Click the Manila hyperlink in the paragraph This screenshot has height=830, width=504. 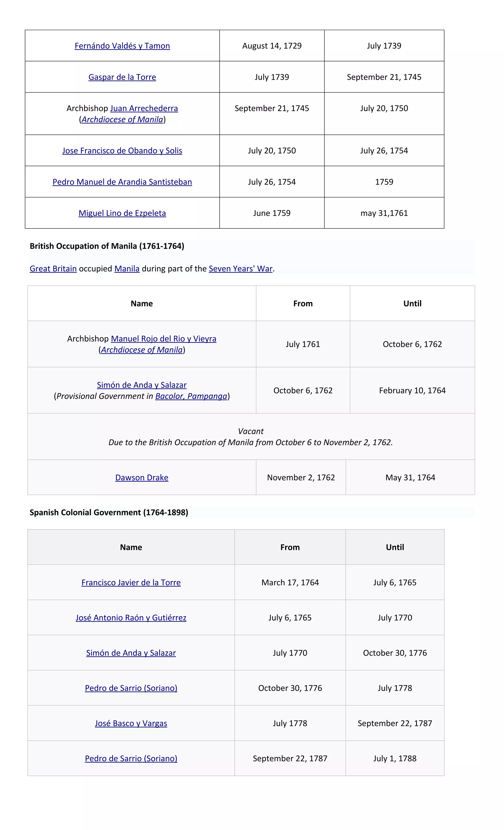click(x=127, y=268)
